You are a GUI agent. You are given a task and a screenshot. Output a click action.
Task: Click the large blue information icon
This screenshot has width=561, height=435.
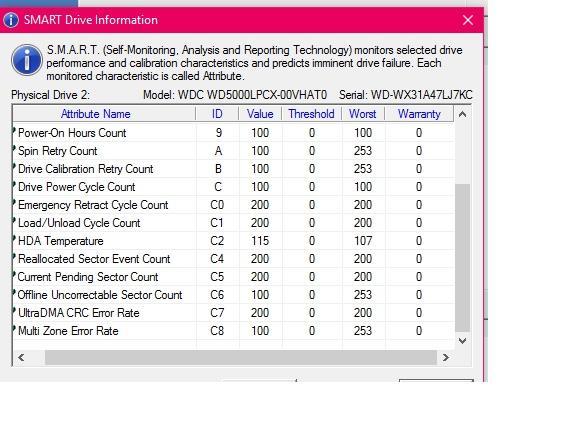27,60
